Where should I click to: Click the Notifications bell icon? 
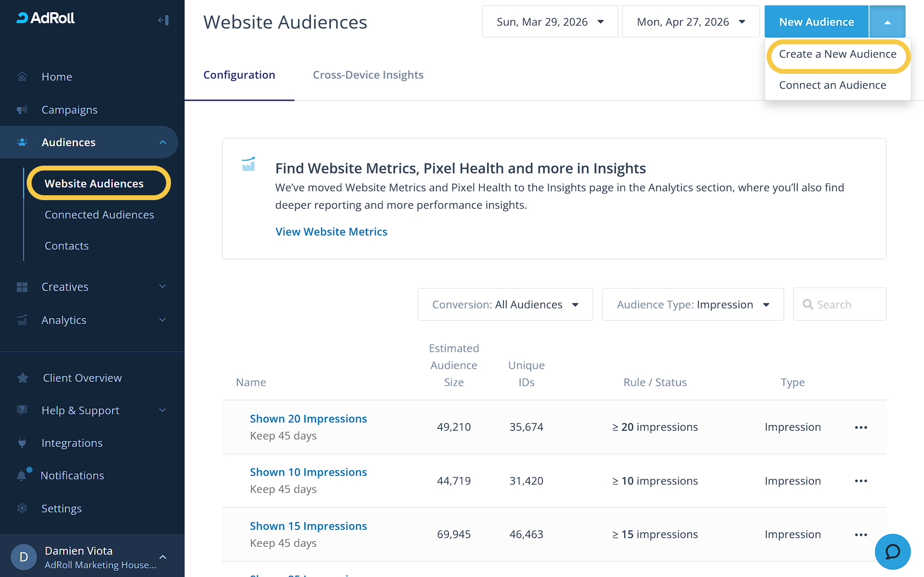(x=22, y=475)
